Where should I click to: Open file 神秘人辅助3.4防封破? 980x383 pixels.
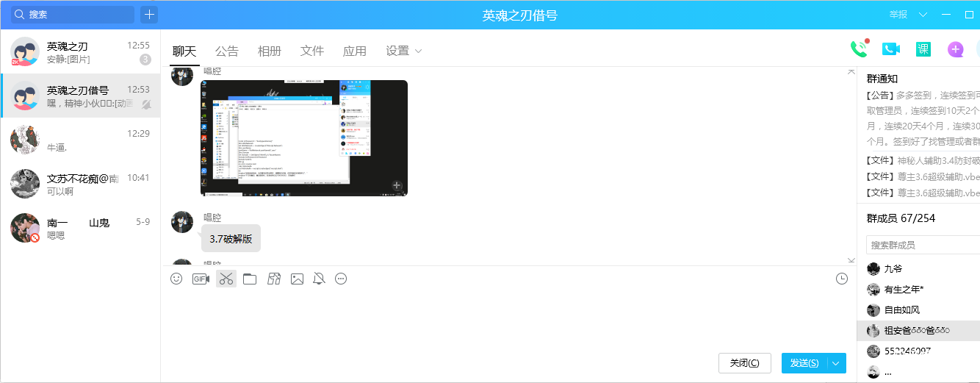[x=923, y=160]
